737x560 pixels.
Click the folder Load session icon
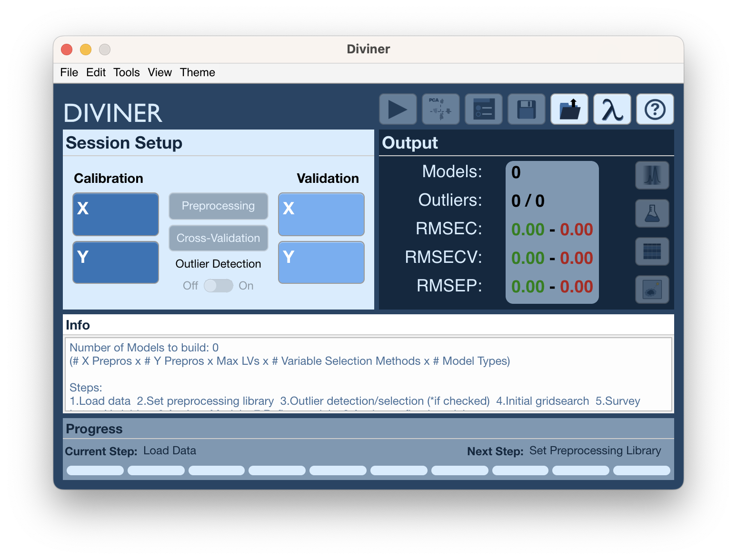pos(569,109)
